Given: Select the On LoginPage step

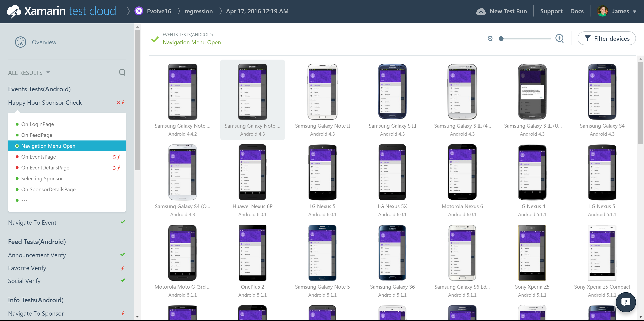Looking at the screenshot, I should [37, 124].
